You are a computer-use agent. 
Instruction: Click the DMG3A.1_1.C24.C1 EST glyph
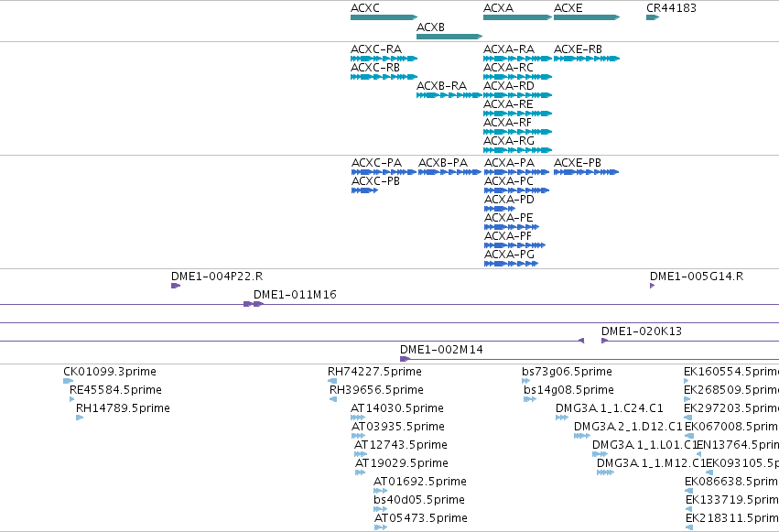tap(562, 418)
